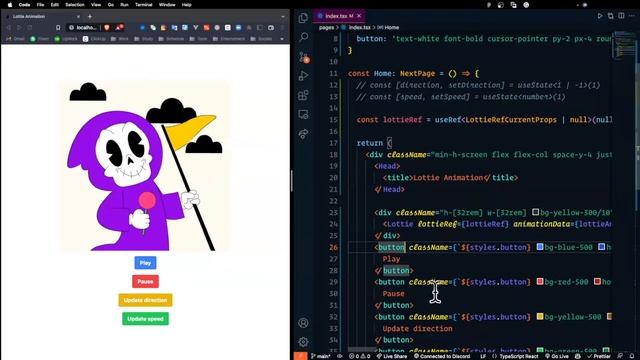
Task: Click the main branch status item
Action: click(x=321, y=356)
